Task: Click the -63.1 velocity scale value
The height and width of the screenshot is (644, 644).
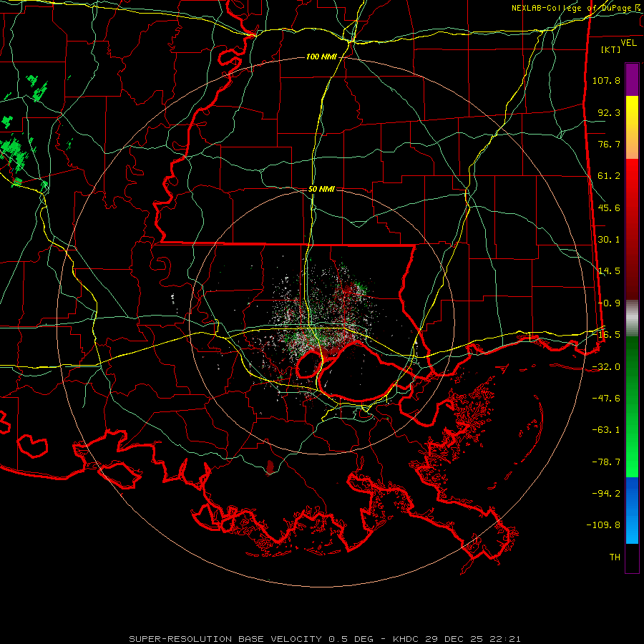Action: [606, 430]
